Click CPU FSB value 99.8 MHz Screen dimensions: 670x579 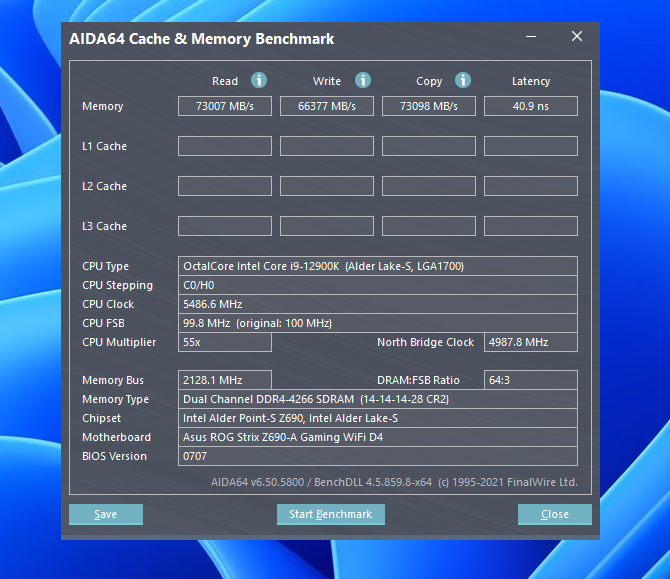[x=378, y=323]
